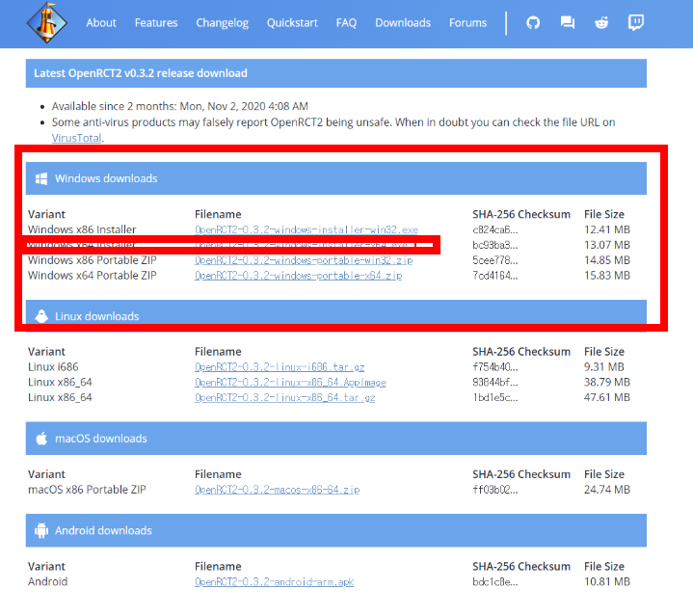Click the checksum bdc1c8e...

[x=495, y=582]
